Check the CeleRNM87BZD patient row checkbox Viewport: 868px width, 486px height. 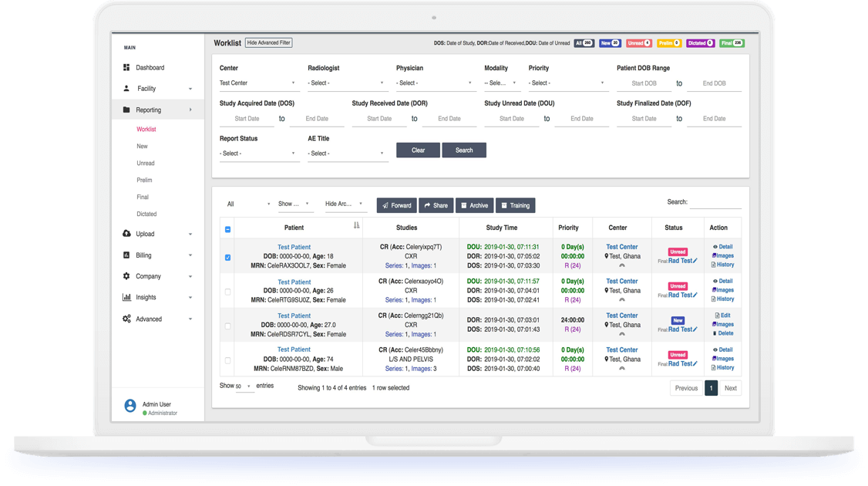[x=227, y=360]
